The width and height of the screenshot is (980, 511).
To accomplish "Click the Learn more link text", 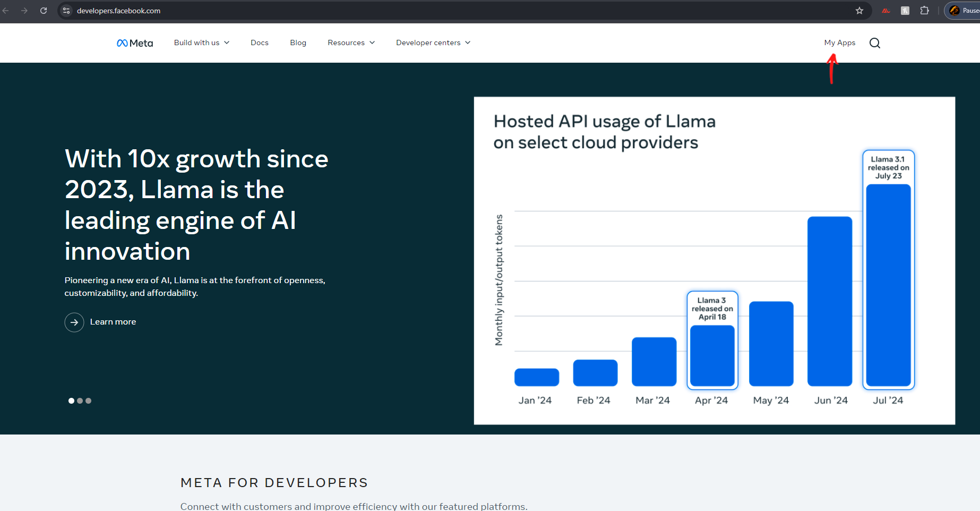I will tap(113, 322).
